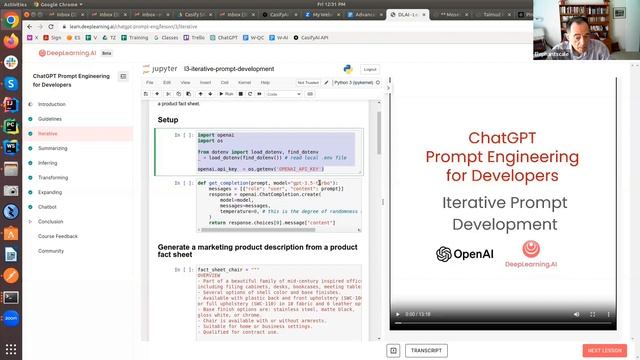
Task: Open the Jupyter Help menu
Action: coord(265,82)
